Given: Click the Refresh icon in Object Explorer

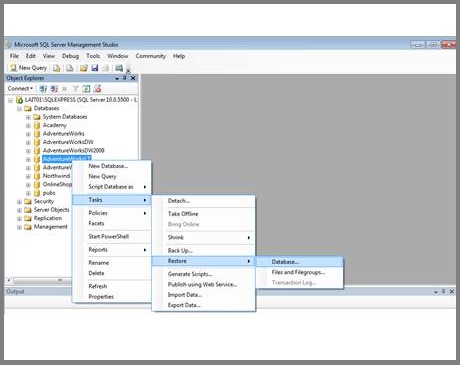Looking at the screenshot, I should 86,89.
